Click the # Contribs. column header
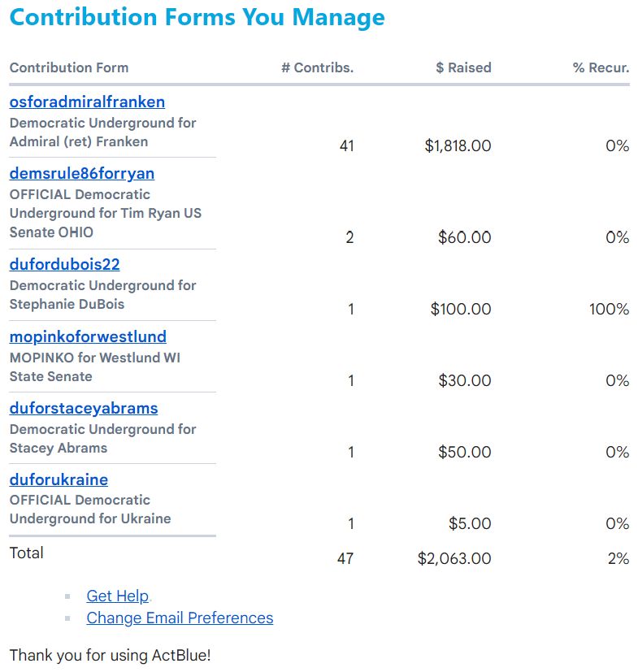638x672 pixels. click(x=317, y=68)
